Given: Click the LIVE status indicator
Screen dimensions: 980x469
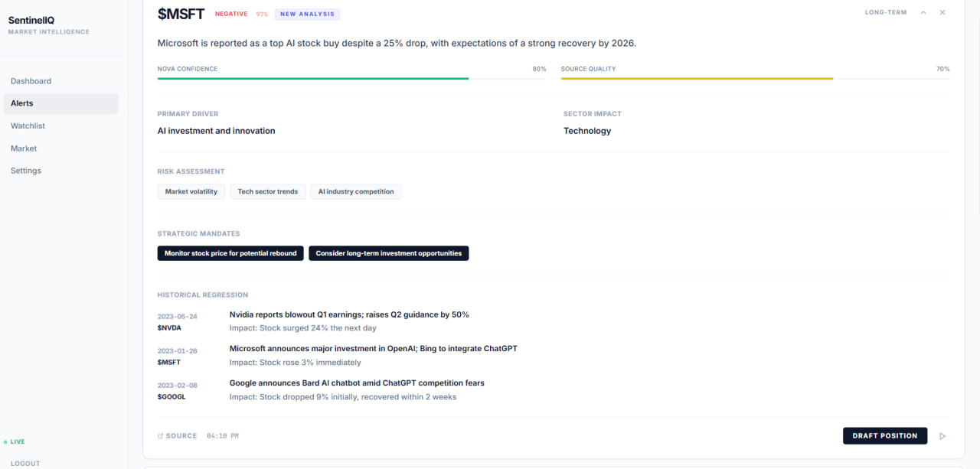Looking at the screenshot, I should 15,441.
